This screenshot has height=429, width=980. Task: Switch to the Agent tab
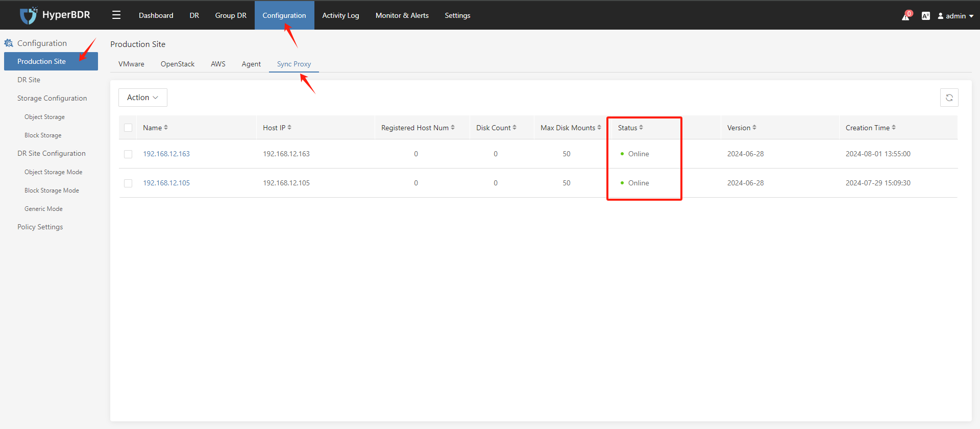[251, 64]
